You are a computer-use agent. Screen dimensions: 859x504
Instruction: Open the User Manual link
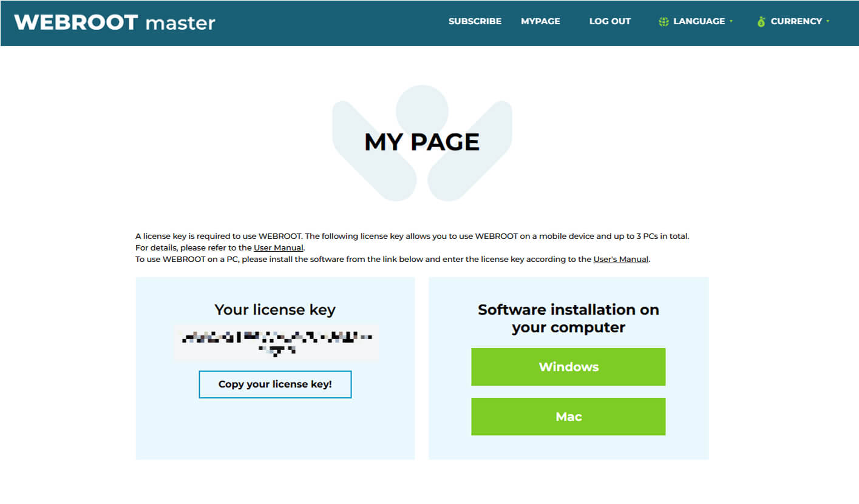click(278, 247)
